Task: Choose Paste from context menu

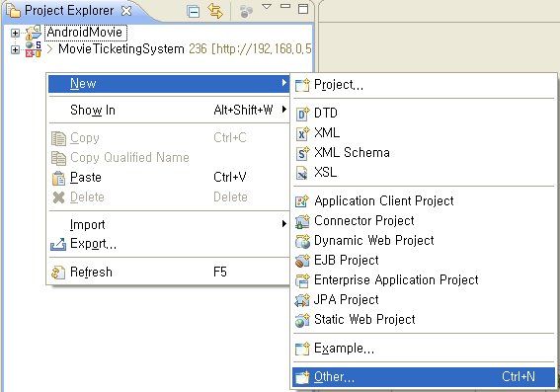Action: tap(169, 178)
